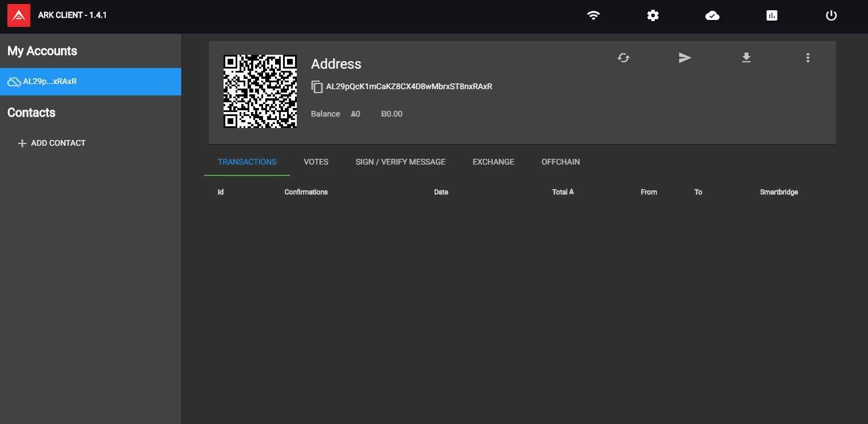Click the power exit icon
Viewport: 868px width, 424px height.
tap(831, 15)
